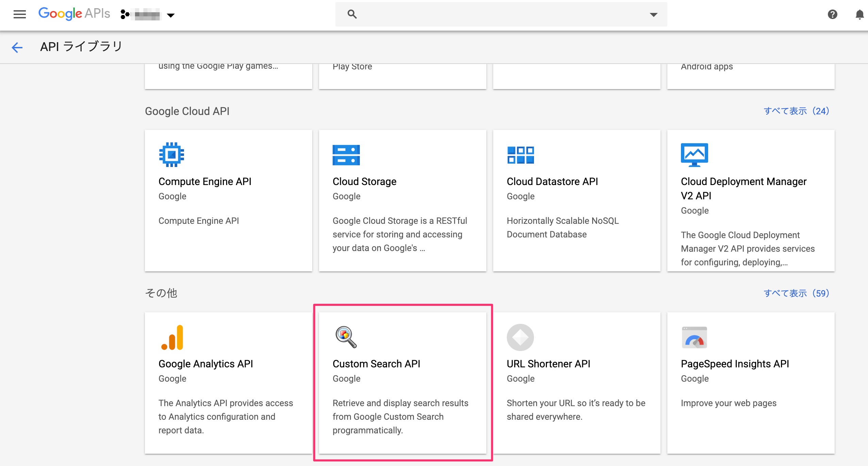
Task: Expand the project selector dropdown
Action: click(171, 15)
